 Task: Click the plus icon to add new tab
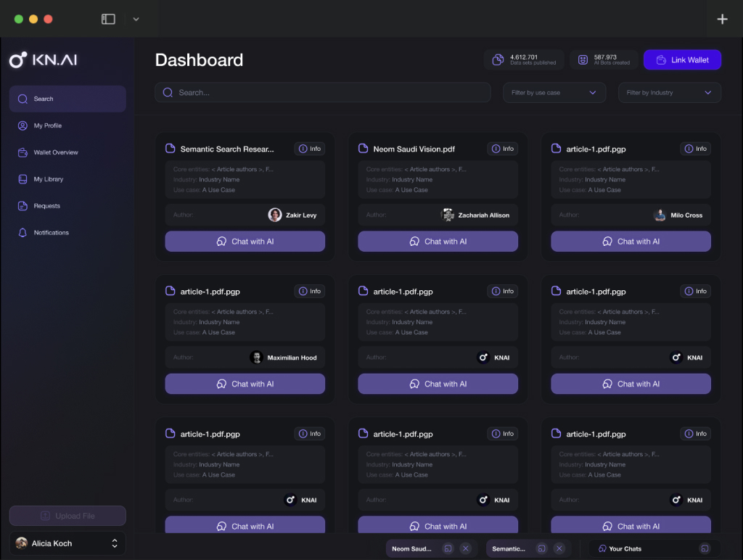(x=722, y=20)
